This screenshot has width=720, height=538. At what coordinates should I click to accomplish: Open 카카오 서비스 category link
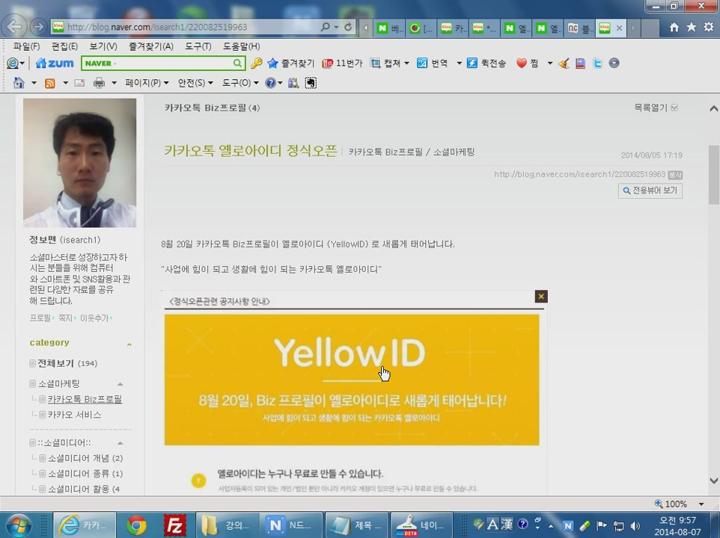coord(74,415)
